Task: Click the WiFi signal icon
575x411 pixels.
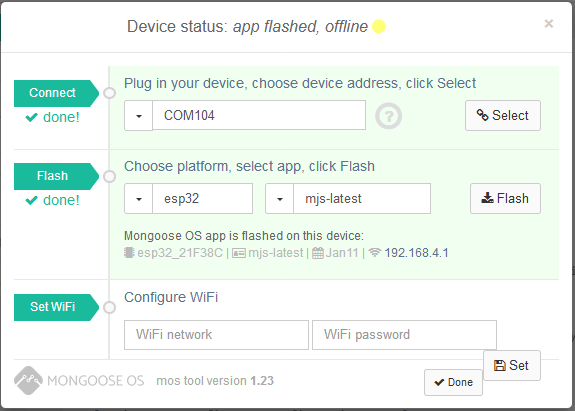Action: pos(374,253)
